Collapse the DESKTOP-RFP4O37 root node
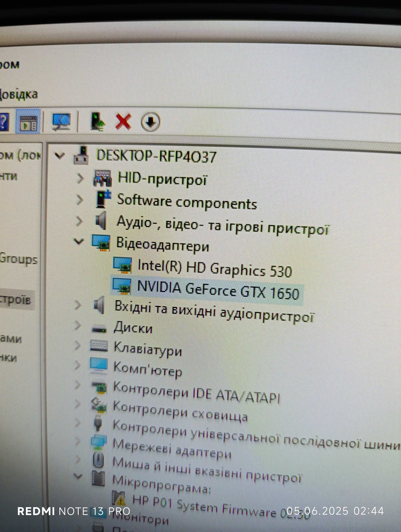This screenshot has height=532, width=401. click(x=60, y=156)
